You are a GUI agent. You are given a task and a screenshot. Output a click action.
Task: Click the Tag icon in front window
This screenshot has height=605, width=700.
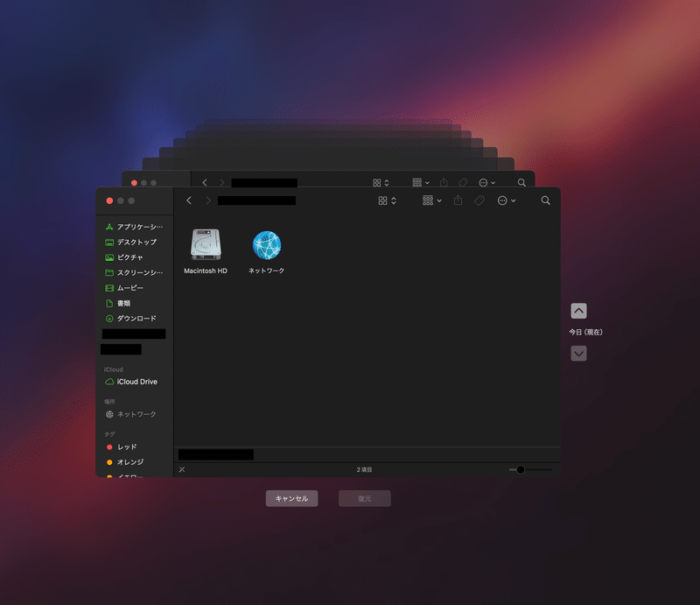point(479,200)
